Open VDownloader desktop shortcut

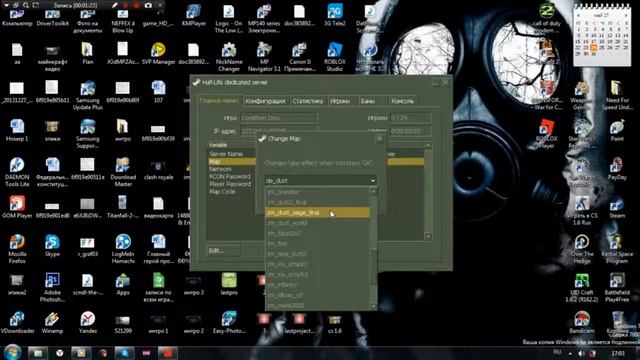(x=17, y=322)
